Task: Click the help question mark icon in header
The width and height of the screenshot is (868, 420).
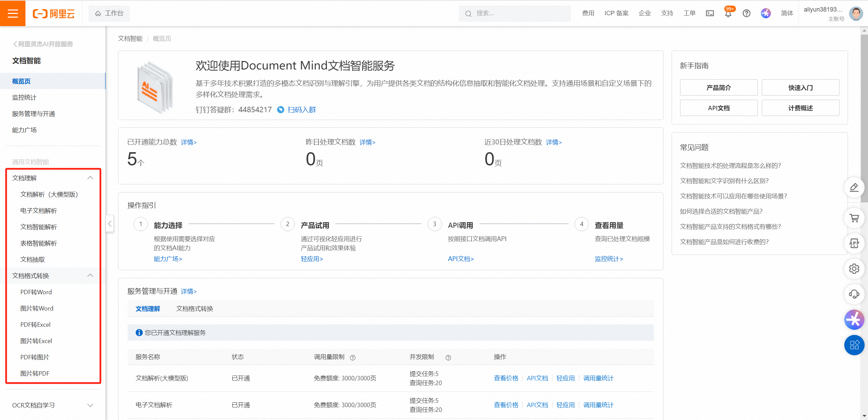Action: (x=746, y=13)
